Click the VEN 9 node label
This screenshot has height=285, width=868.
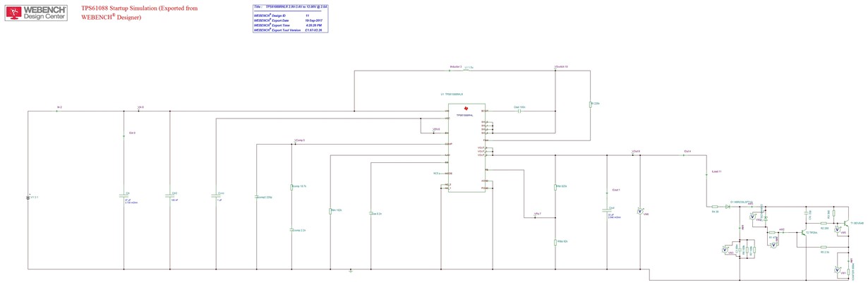436,129
